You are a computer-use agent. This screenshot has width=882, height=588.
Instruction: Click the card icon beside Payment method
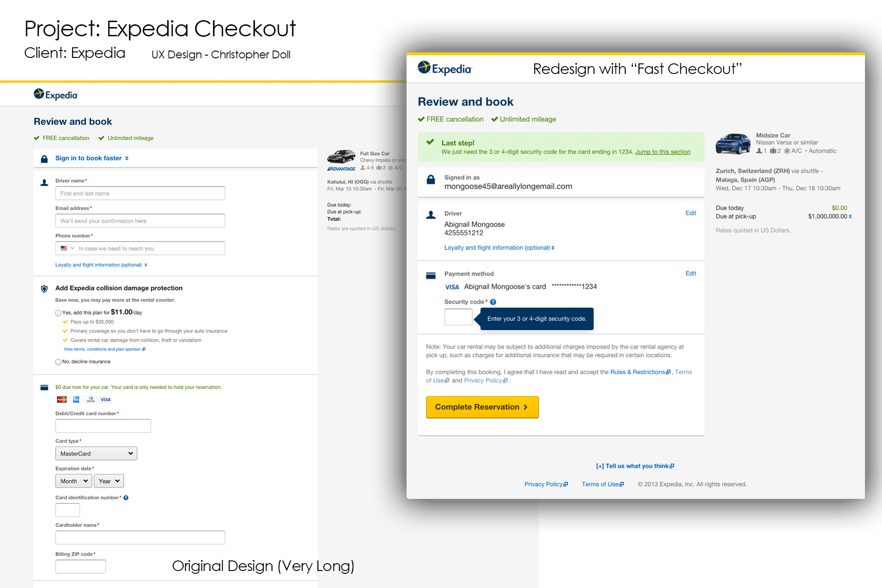431,276
